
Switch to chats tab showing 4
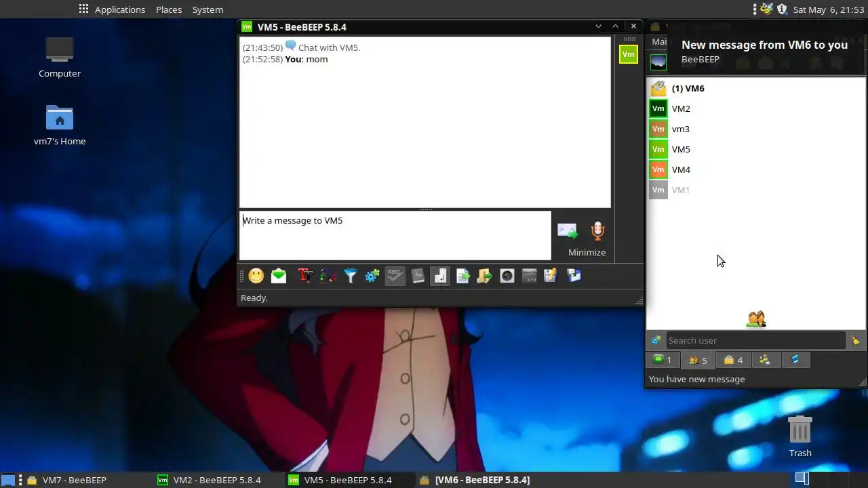tap(733, 360)
